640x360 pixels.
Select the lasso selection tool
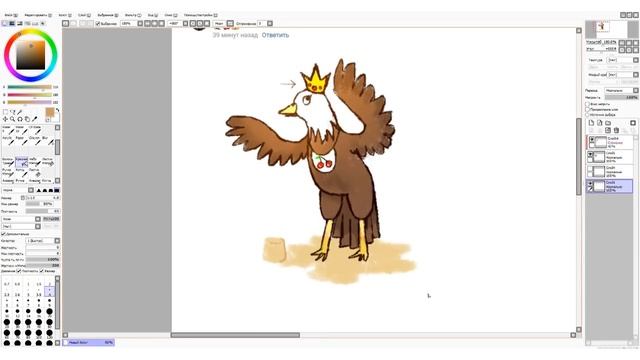[x=13, y=112]
